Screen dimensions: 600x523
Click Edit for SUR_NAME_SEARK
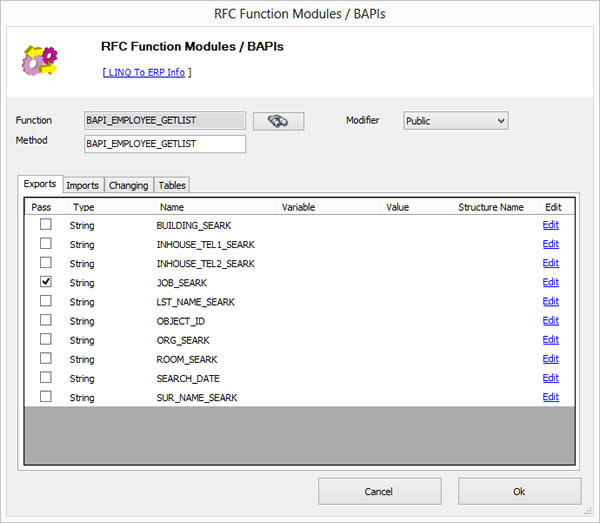[550, 397]
